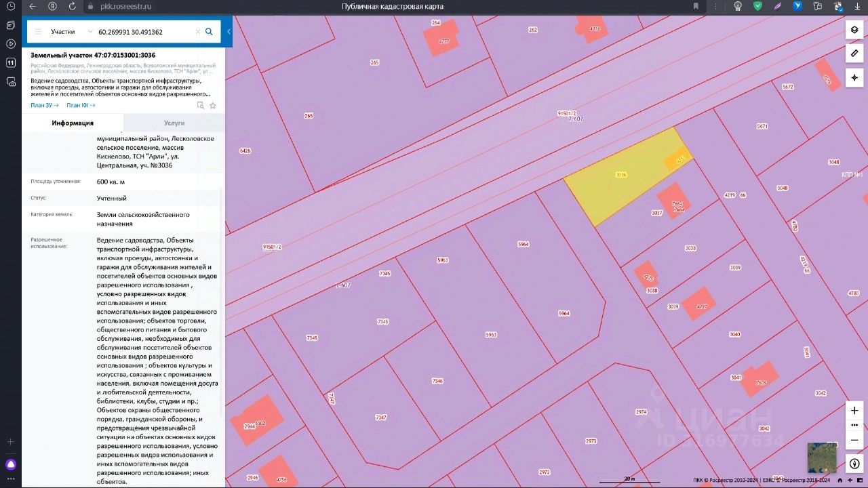The height and width of the screenshot is (488, 868).
Task: Activate the locate-me crosshair button
Action: pyautogui.click(x=854, y=78)
